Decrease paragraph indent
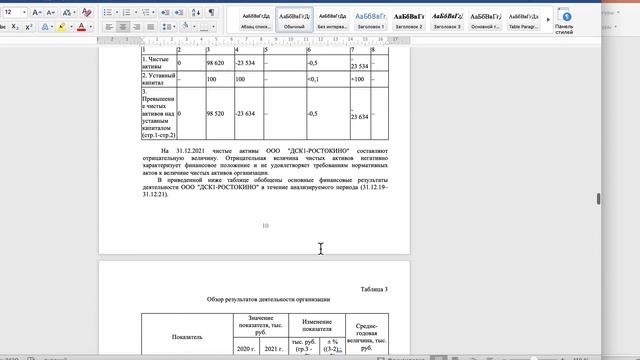The height and width of the screenshot is (360, 640). (x=165, y=13)
